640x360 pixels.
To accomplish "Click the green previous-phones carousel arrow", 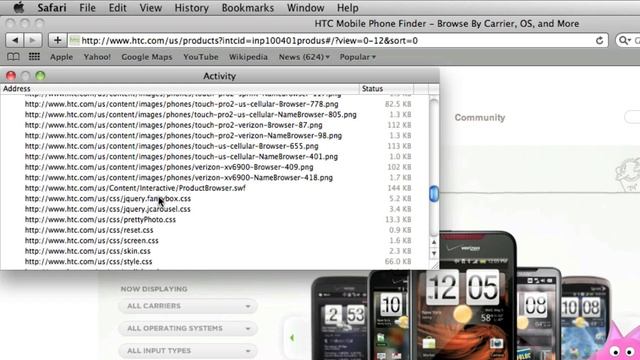I will click(x=292, y=338).
